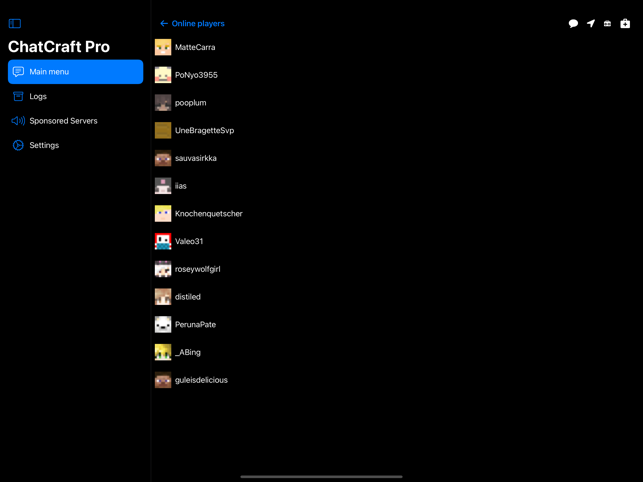Image resolution: width=643 pixels, height=482 pixels.
Task: Click the back arrow beside Online players
Action: click(x=164, y=23)
